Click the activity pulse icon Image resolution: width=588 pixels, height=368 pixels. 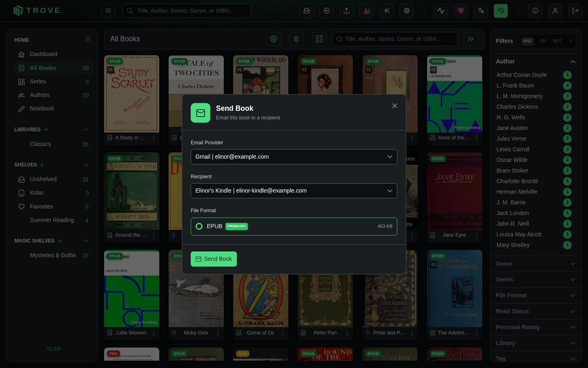click(441, 11)
